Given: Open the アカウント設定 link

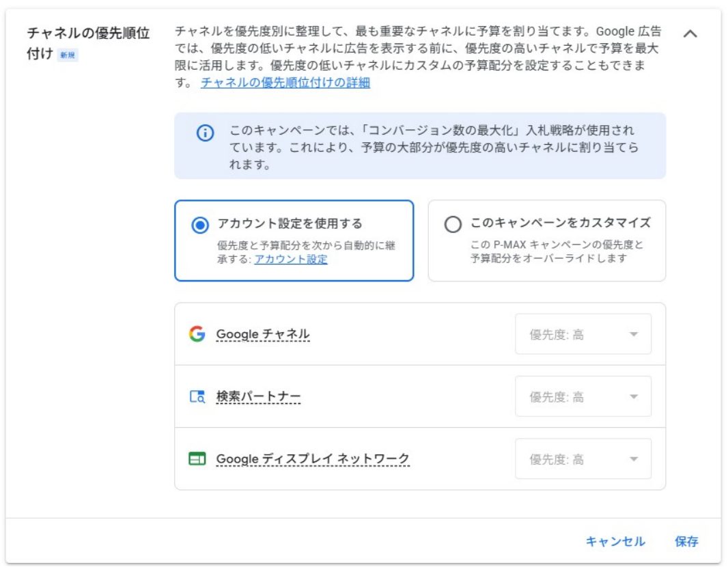Looking at the screenshot, I should 291,259.
